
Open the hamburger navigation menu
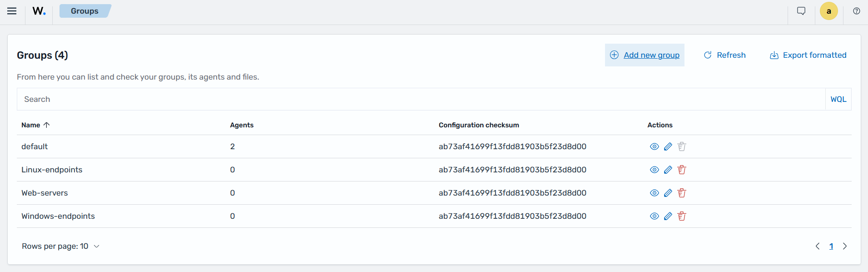pos(12,11)
